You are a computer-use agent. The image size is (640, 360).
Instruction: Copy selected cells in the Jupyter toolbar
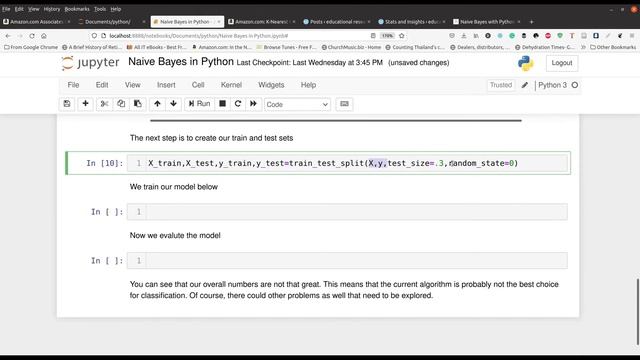pos(121,104)
